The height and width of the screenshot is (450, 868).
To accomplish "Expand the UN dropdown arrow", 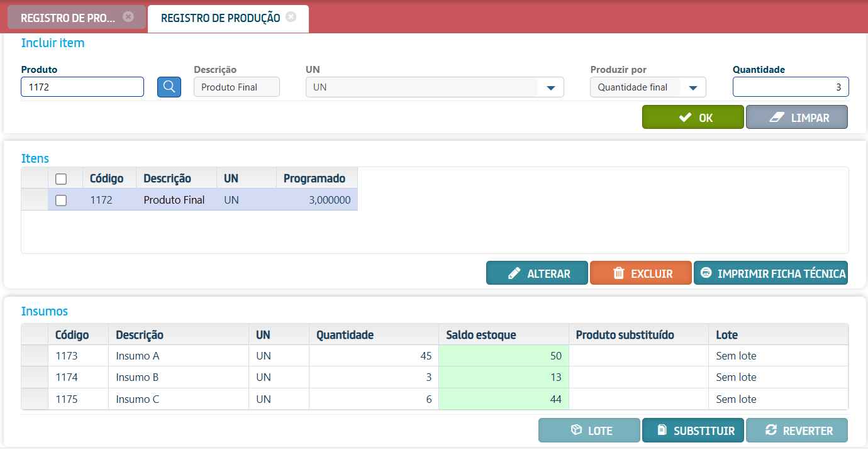I will point(551,87).
